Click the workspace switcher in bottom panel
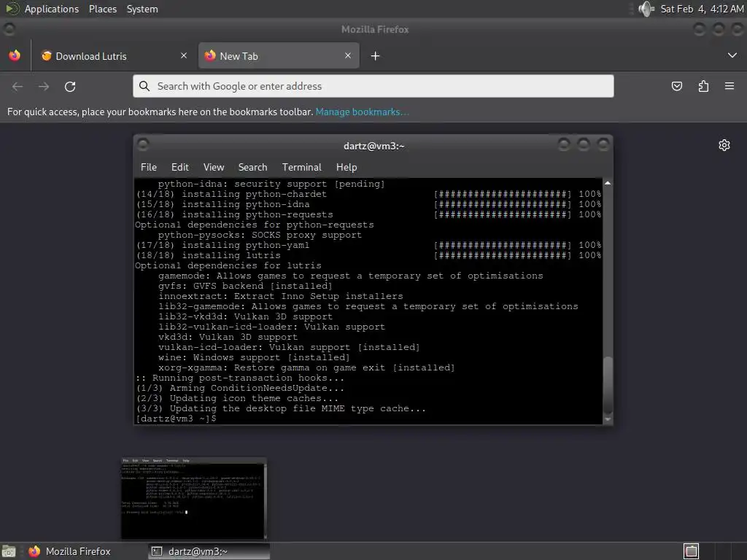Screen dimensions: 747x560 tap(692, 551)
